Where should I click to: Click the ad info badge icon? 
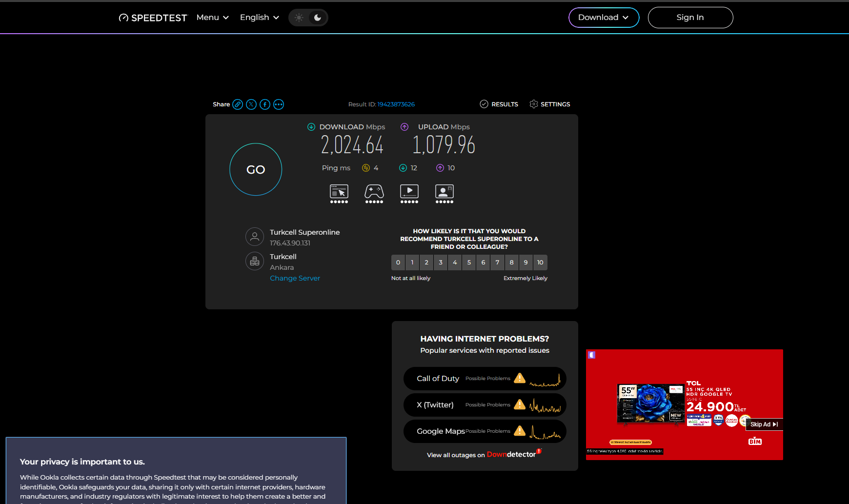click(592, 355)
